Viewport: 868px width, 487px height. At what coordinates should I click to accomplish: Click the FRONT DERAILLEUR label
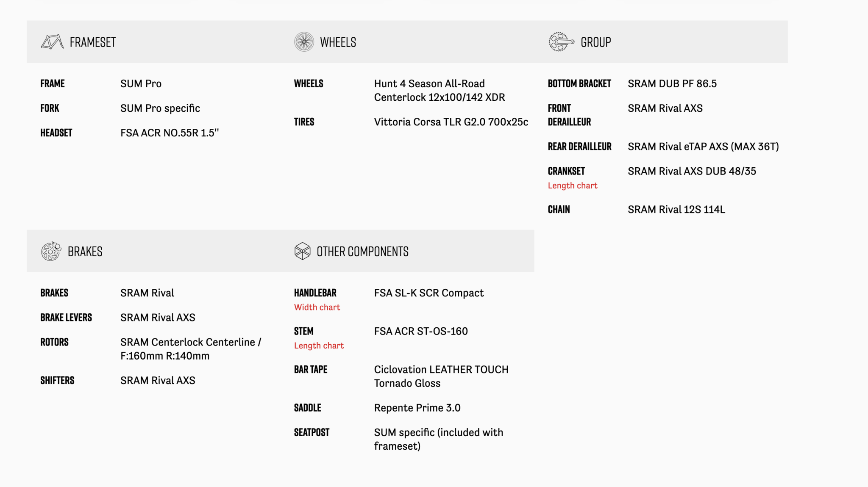[569, 115]
